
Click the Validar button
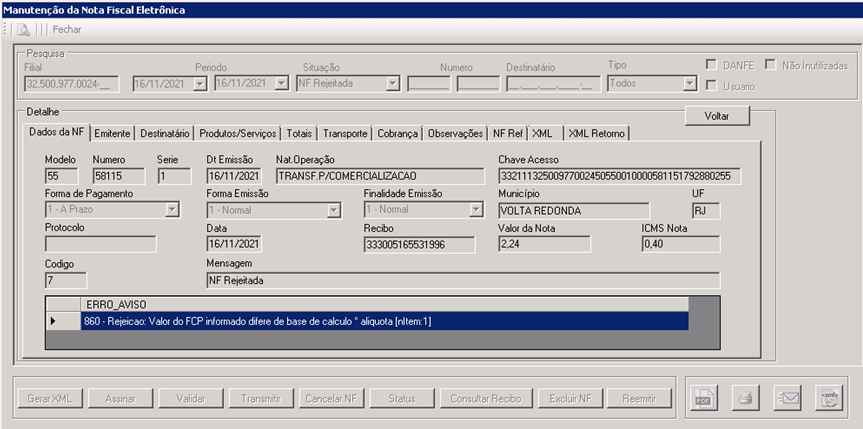click(x=190, y=398)
